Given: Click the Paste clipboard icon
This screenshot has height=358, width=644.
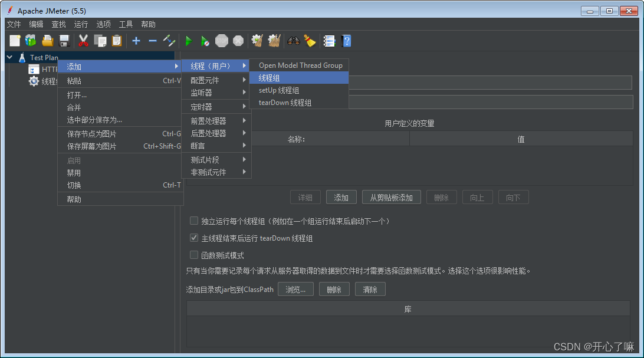Looking at the screenshot, I should (x=117, y=41).
